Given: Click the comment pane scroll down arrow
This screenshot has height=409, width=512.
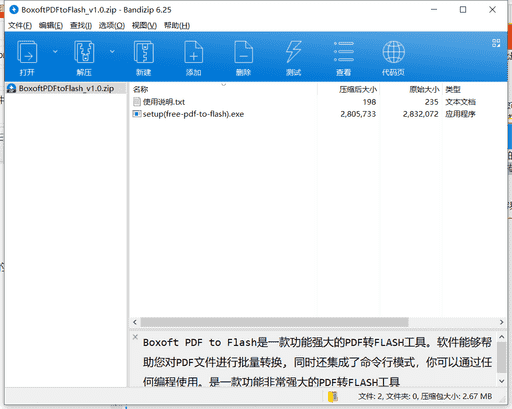Looking at the screenshot, I should pos(501,381).
